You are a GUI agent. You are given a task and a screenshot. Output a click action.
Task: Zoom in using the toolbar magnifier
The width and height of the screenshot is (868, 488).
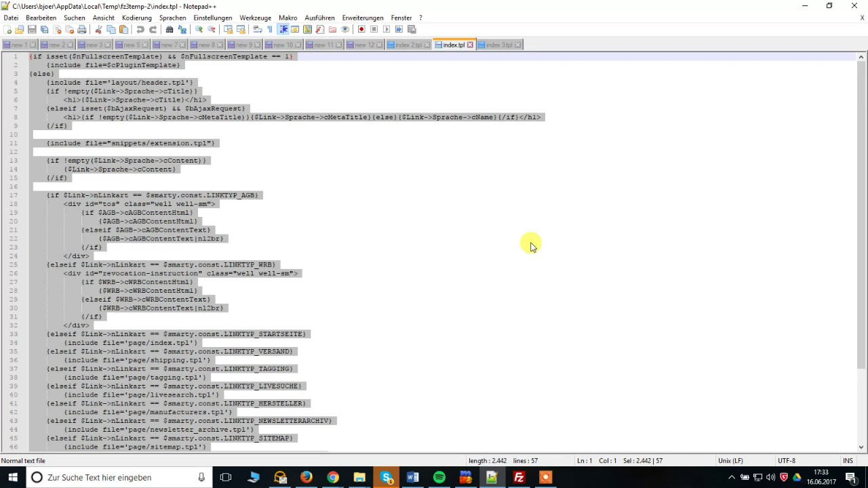click(199, 29)
